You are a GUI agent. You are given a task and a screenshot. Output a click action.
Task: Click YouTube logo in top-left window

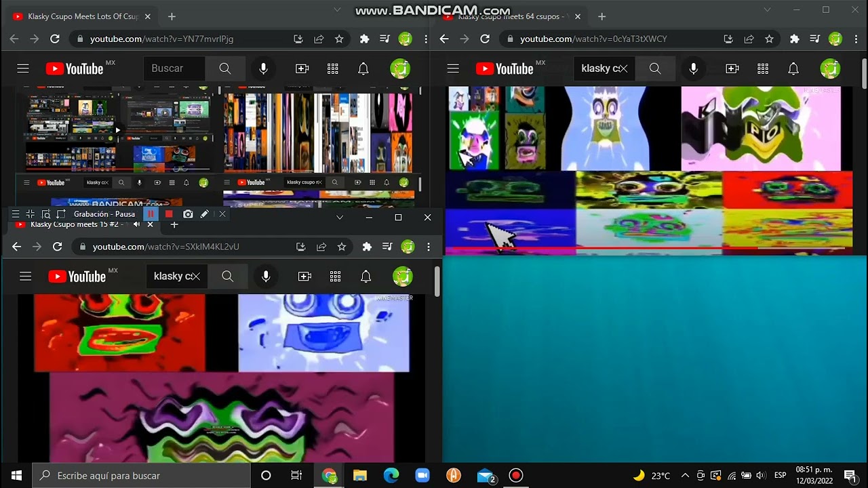(75, 68)
